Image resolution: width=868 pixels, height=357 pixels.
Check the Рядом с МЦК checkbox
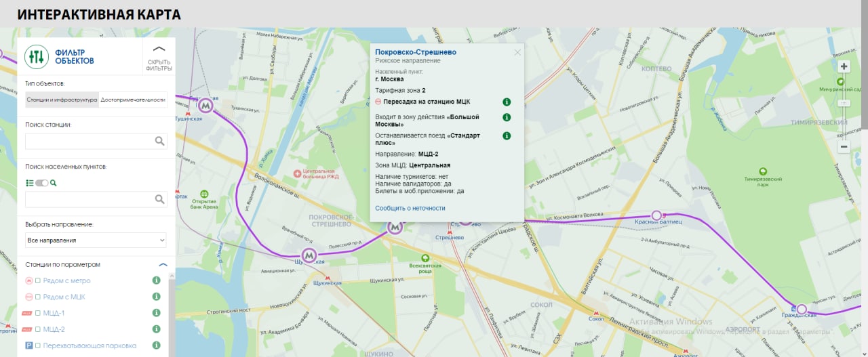[x=39, y=297]
